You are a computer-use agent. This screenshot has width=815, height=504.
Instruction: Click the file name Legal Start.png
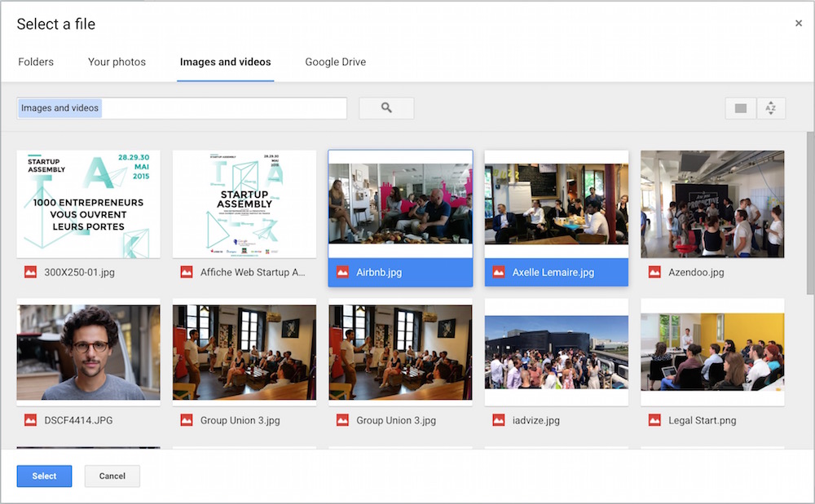(x=703, y=420)
